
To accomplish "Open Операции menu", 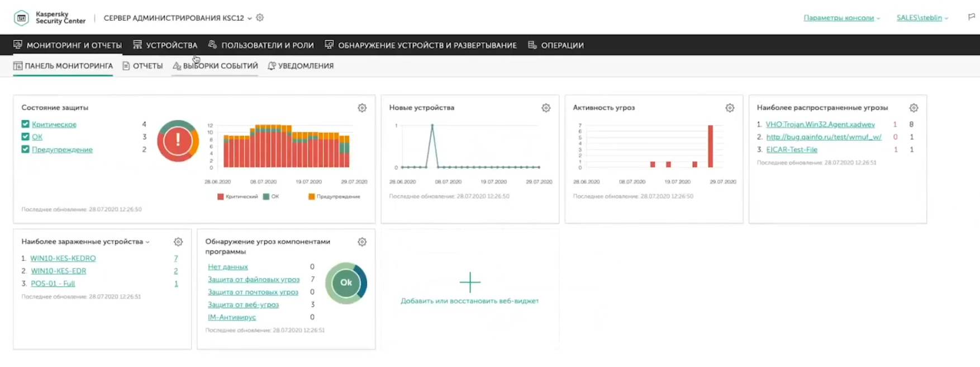I will coord(556,45).
